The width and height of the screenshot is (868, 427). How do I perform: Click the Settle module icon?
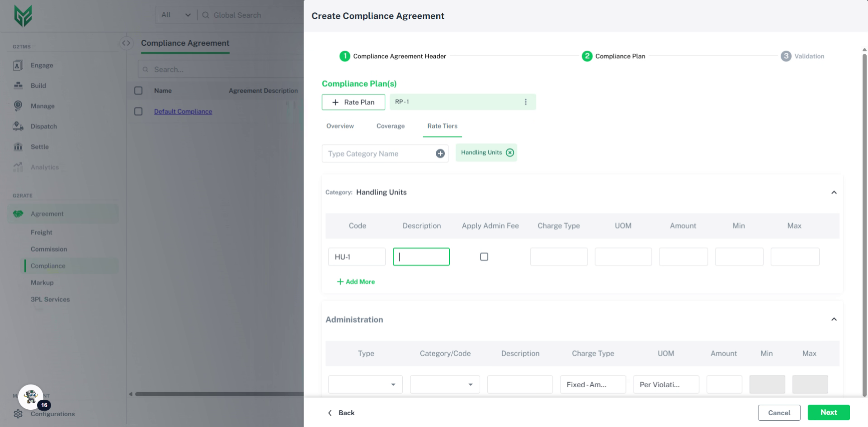(18, 147)
